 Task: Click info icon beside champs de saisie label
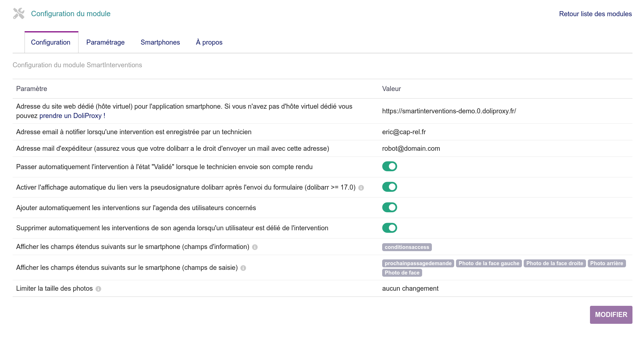point(243,268)
